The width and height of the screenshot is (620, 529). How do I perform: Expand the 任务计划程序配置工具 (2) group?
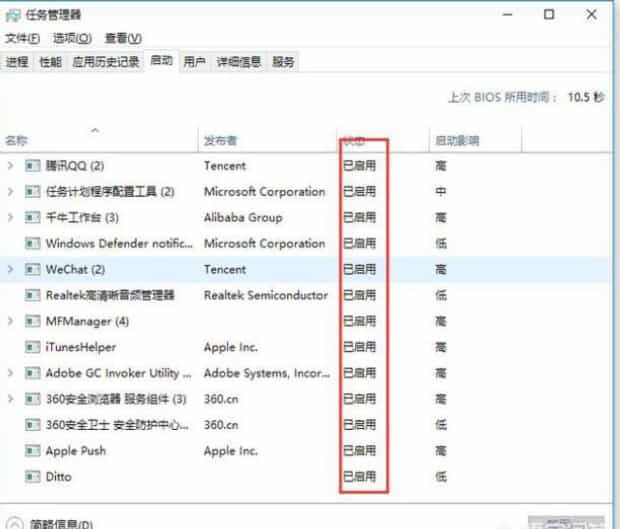[x=11, y=192]
